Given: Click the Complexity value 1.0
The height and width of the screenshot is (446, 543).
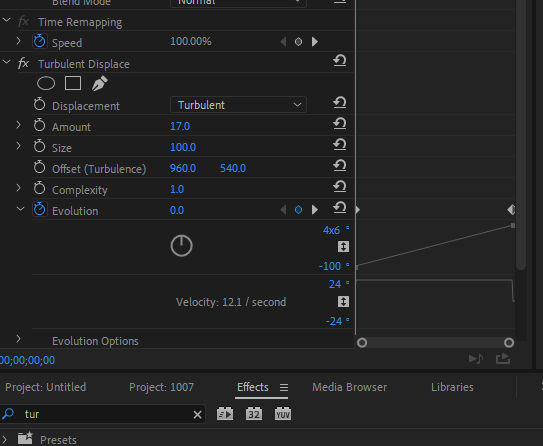Looking at the screenshot, I should pos(177,189).
